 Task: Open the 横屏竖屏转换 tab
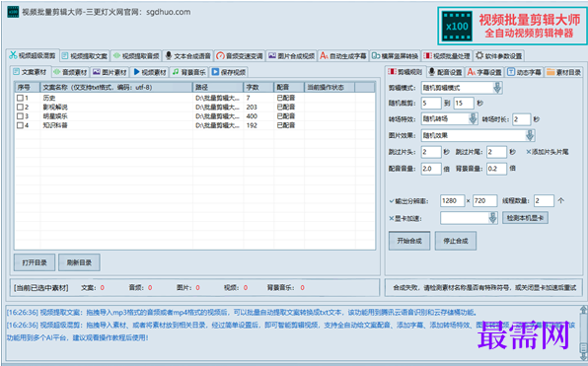tap(396, 56)
